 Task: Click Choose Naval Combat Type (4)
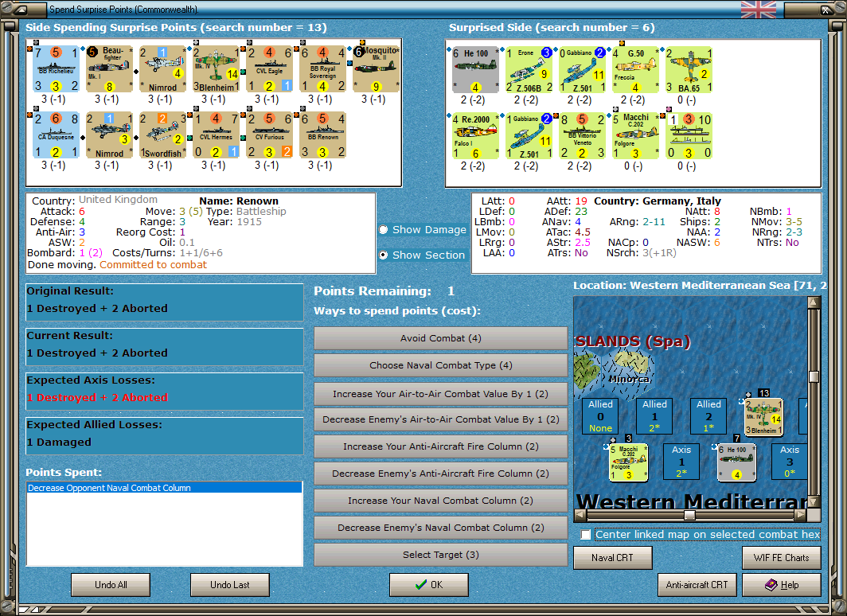click(441, 365)
